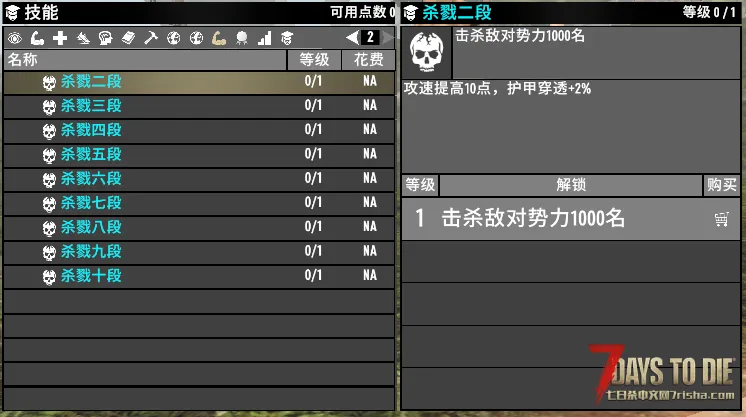Select the bar chart category icon
The height and width of the screenshot is (417, 746).
(x=265, y=38)
